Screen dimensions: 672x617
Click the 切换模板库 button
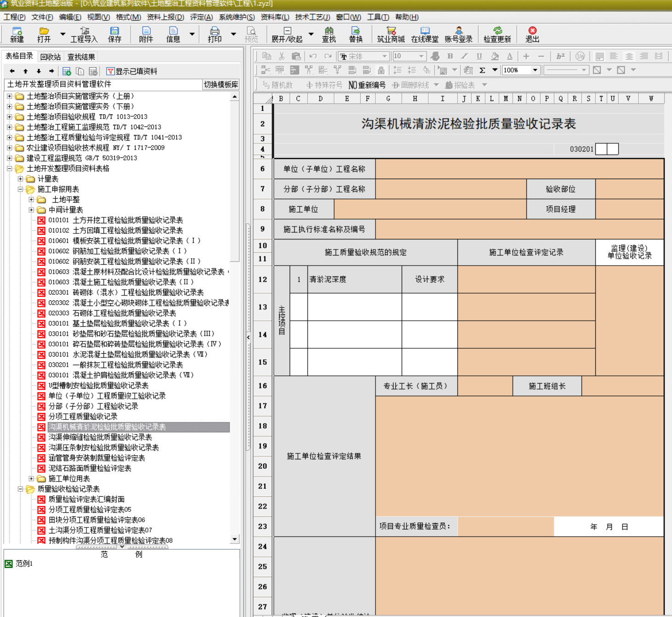[x=221, y=85]
